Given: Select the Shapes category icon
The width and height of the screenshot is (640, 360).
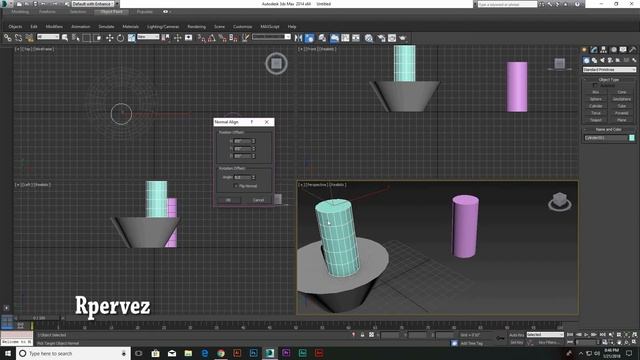Looking at the screenshot, I should [x=594, y=60].
